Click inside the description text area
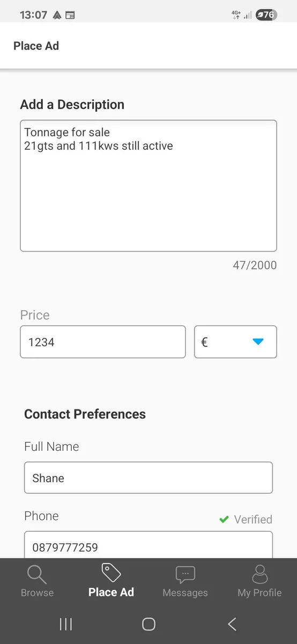The image size is (297, 644). 148,186
